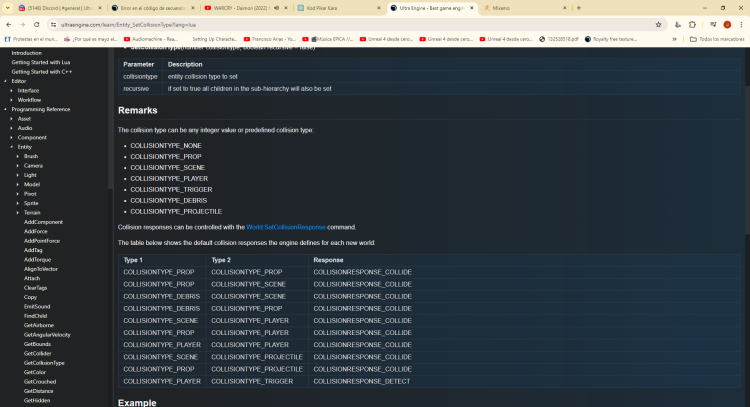Collapse the Programming Reference section

click(x=6, y=108)
